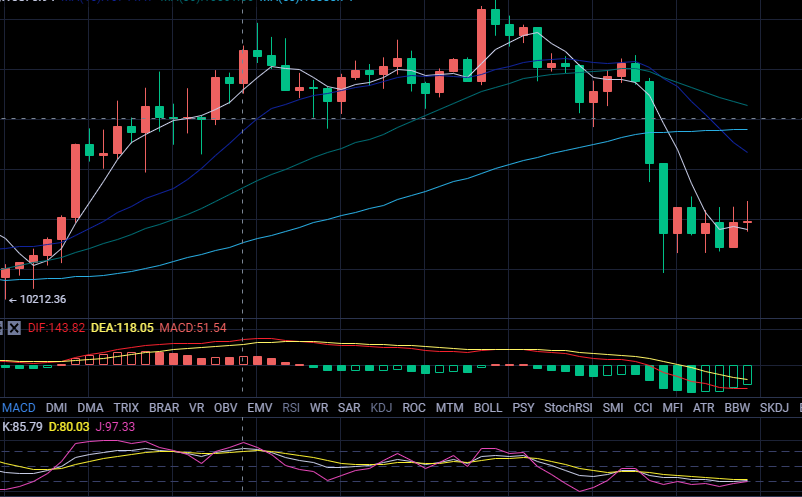Select the OBV indicator
The image size is (802, 497).
tap(226, 407)
